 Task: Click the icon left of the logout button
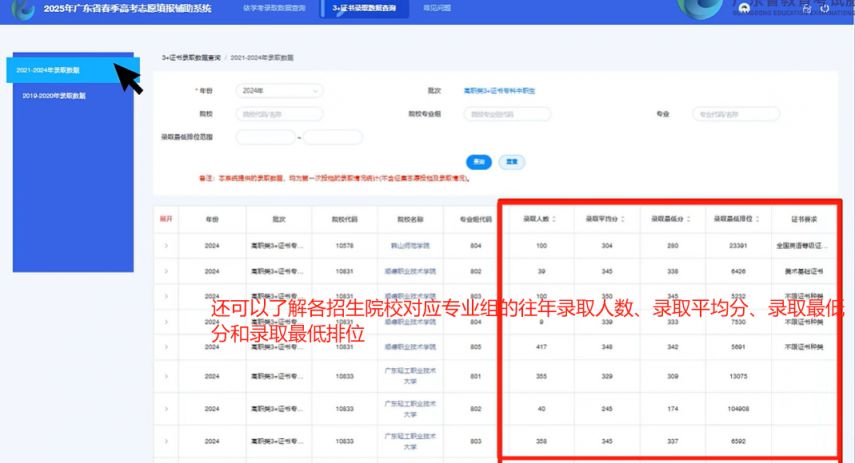[x=822, y=8]
